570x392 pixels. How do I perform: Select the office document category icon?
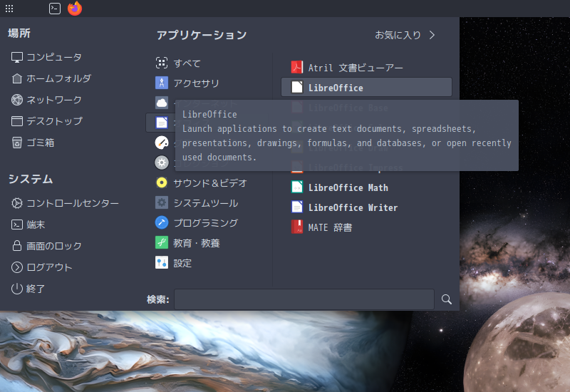[x=162, y=123]
